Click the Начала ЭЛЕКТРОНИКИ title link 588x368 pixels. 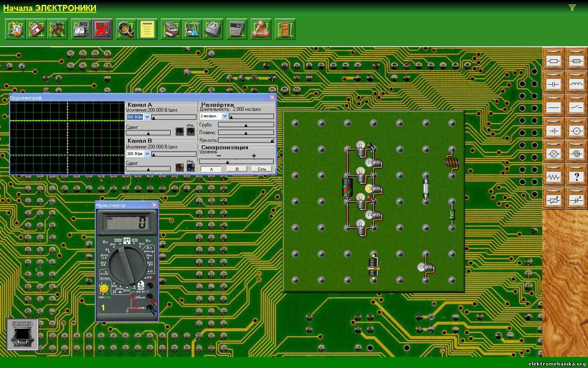coord(50,8)
